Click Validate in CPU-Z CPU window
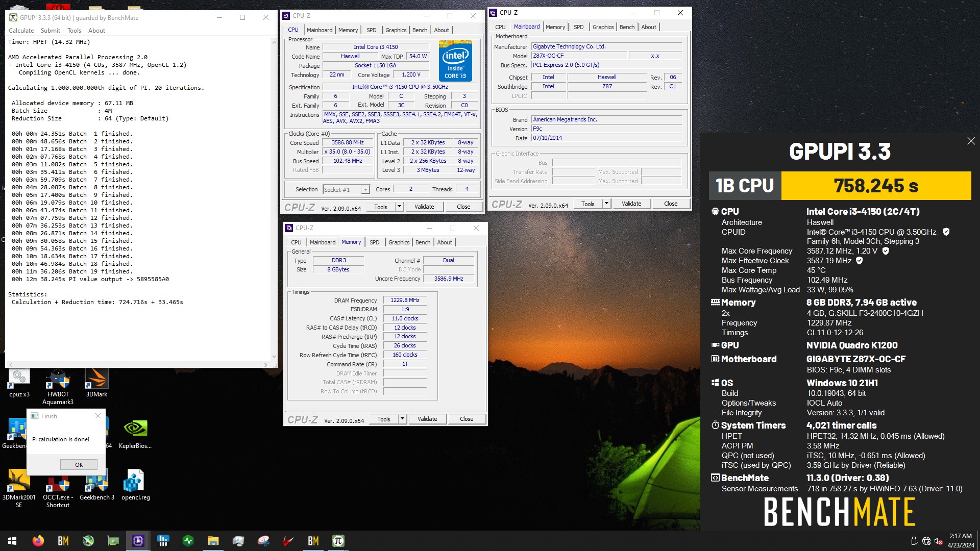 tap(424, 207)
